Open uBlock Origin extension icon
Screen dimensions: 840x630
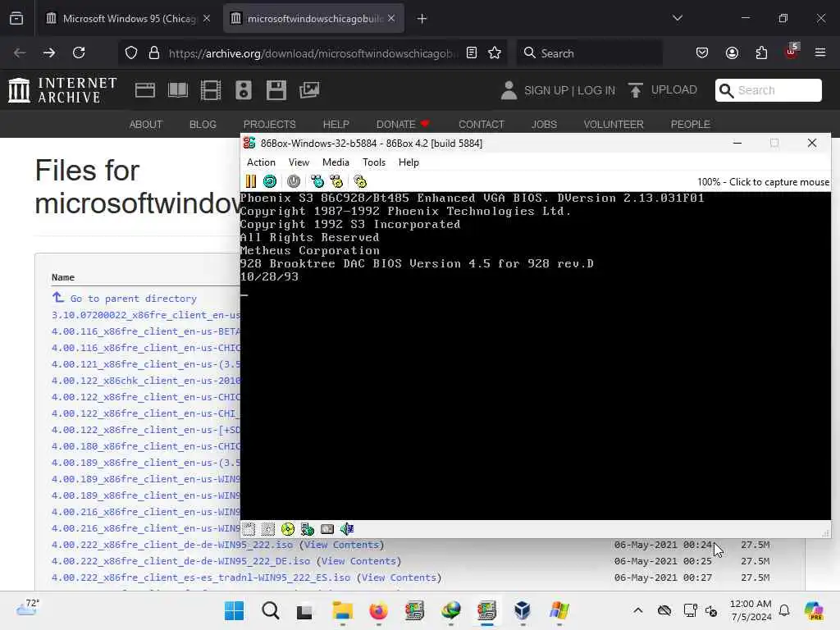792,52
